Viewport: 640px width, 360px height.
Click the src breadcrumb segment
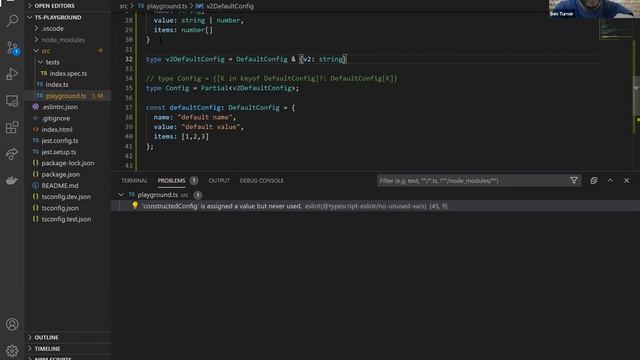pyautogui.click(x=123, y=6)
